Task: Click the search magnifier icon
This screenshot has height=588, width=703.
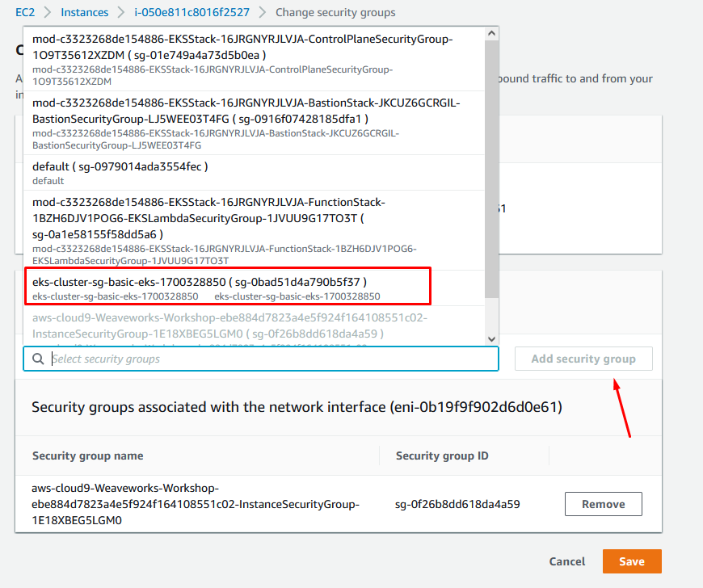Action: (x=38, y=359)
